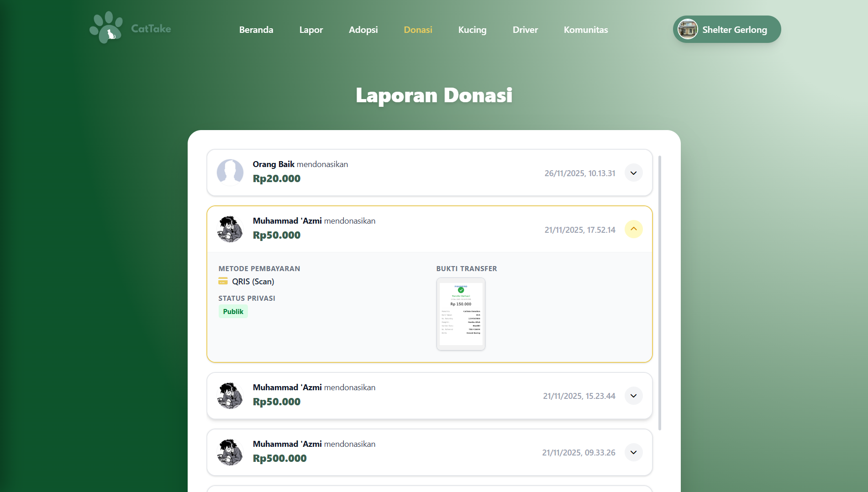Open the Beranda menu item
The height and width of the screenshot is (492, 868).
click(256, 30)
